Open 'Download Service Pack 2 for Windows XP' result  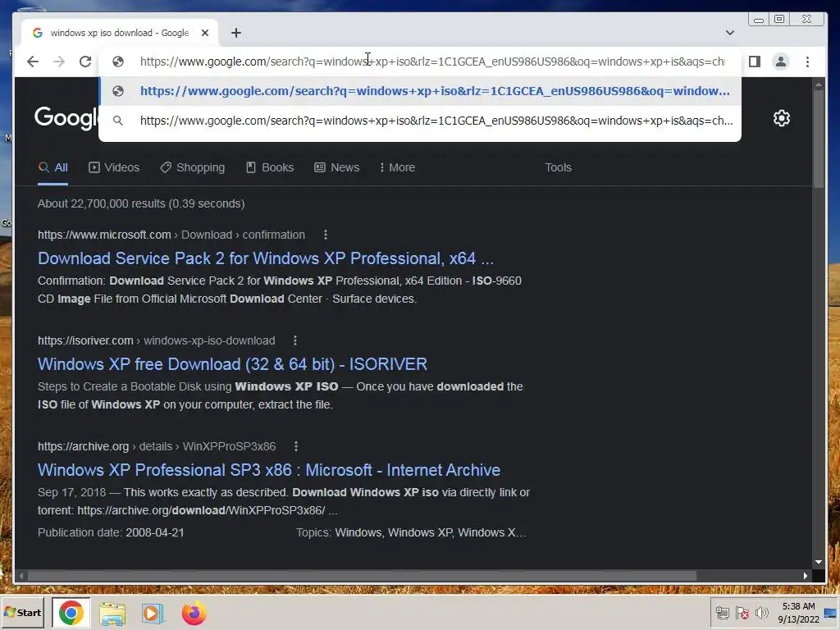266,258
